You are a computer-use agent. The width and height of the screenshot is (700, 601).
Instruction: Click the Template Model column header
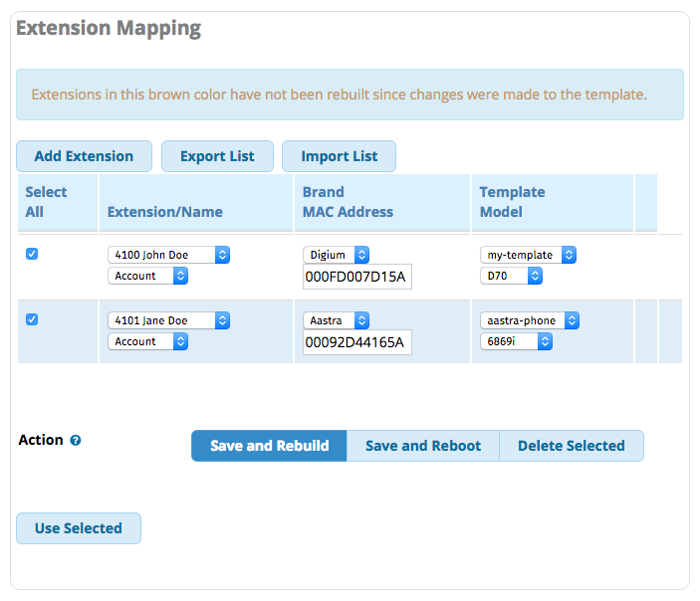click(x=512, y=202)
